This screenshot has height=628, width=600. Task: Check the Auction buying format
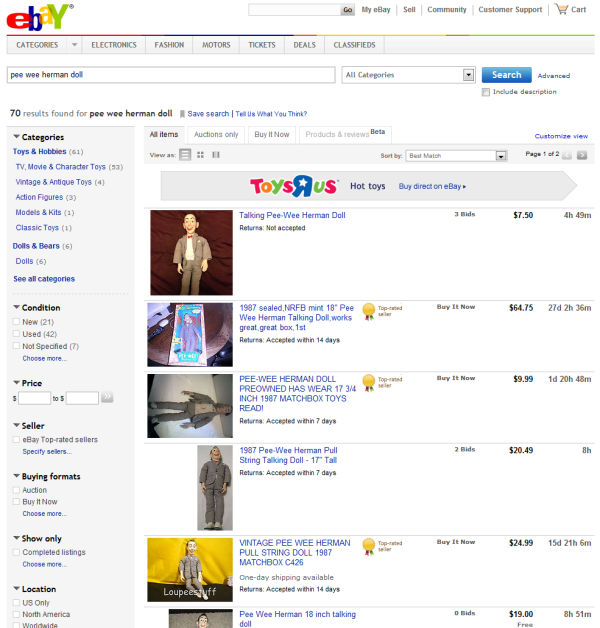click(16, 490)
